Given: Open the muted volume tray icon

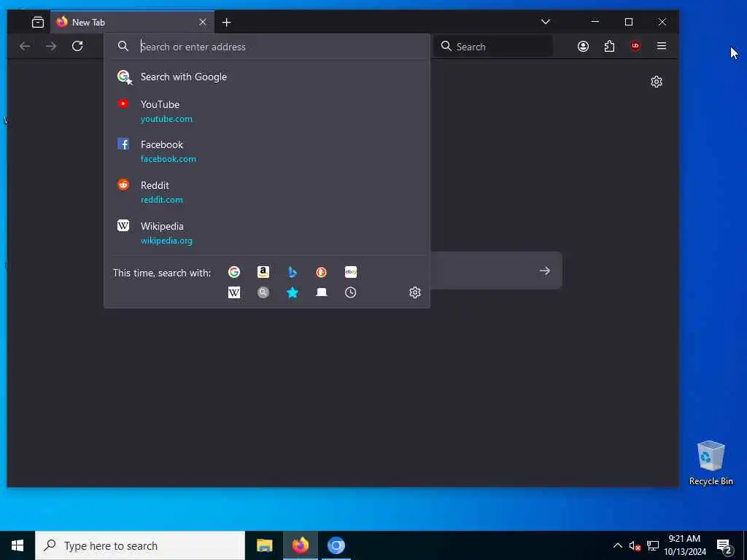Looking at the screenshot, I should click(635, 546).
